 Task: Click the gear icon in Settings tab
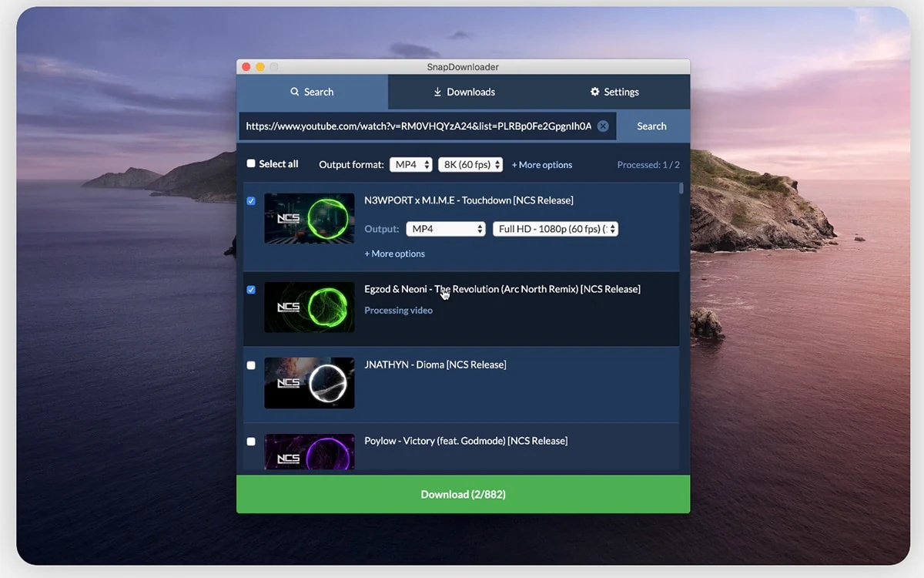pyautogui.click(x=594, y=92)
